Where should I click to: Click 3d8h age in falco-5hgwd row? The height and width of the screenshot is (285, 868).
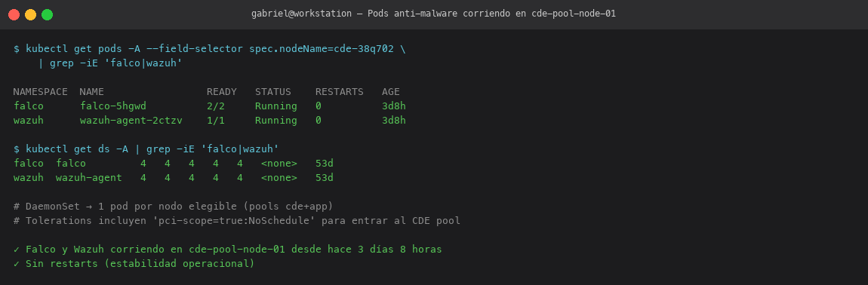393,106
